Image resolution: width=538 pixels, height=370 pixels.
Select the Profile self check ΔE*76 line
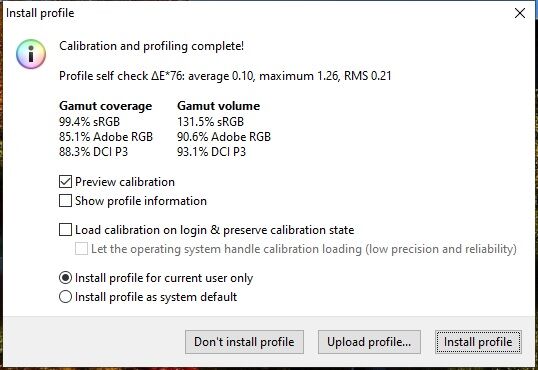pos(225,76)
